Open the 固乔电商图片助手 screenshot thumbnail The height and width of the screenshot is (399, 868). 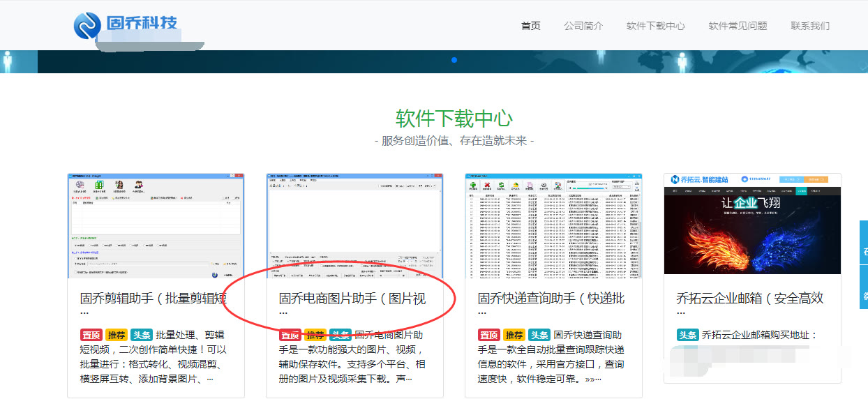(x=354, y=225)
